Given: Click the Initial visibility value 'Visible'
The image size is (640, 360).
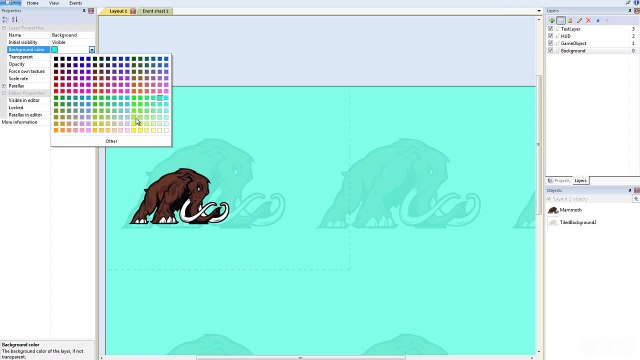Looking at the screenshot, I should click(73, 42).
